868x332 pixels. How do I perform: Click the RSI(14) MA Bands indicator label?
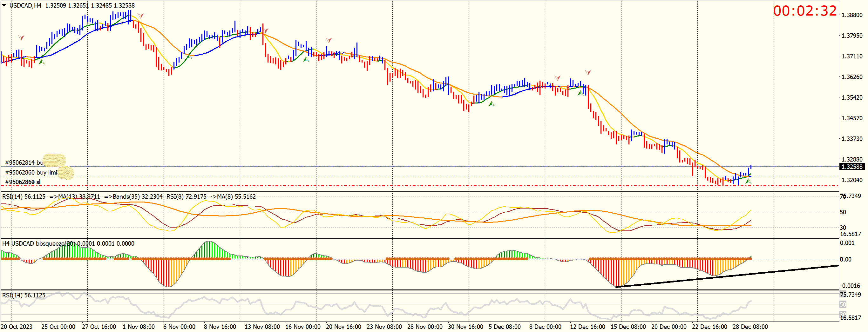click(x=129, y=196)
